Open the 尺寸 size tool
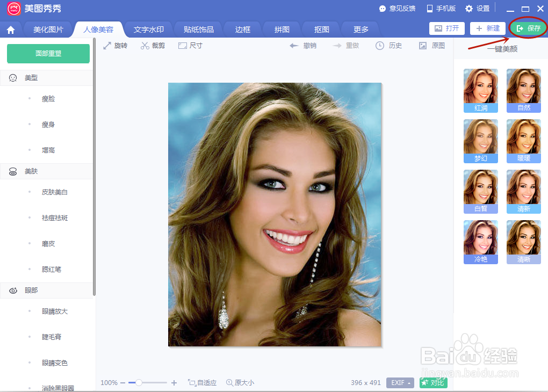The width and height of the screenshot is (548, 392). tap(190, 46)
